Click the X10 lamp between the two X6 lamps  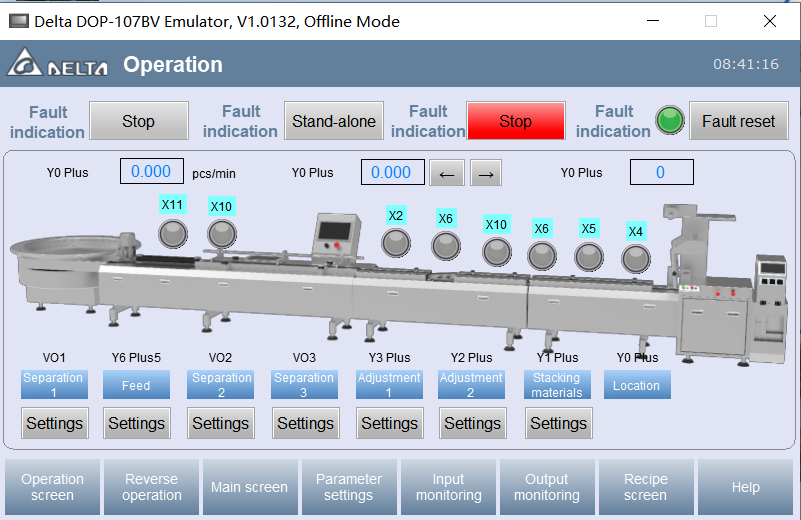[497, 252]
